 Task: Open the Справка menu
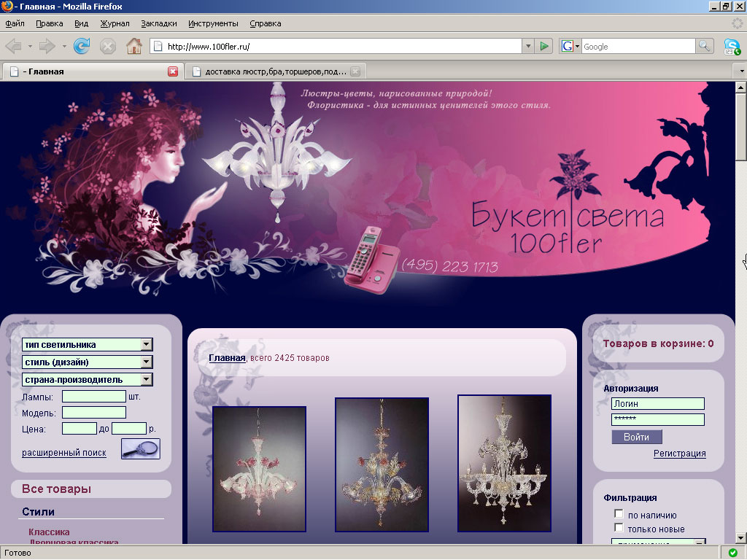[x=266, y=23]
